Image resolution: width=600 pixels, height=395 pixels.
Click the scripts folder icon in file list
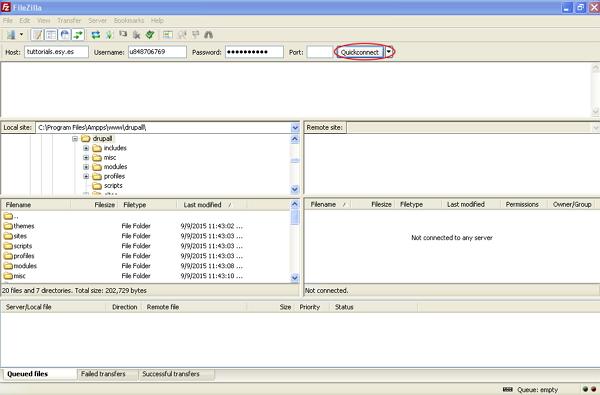pyautogui.click(x=8, y=246)
